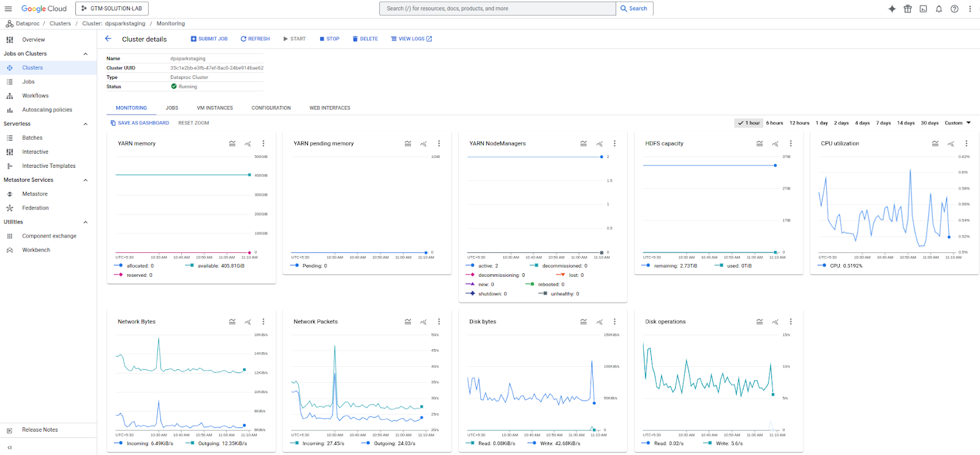
Task: Open HDFS capacity chart more options
Action: tap(791, 143)
